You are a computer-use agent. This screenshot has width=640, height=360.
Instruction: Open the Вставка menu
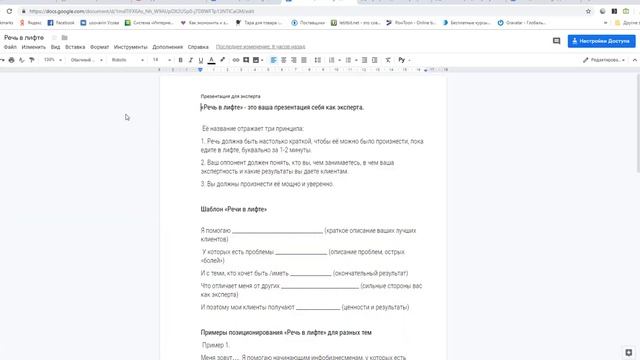75,47
